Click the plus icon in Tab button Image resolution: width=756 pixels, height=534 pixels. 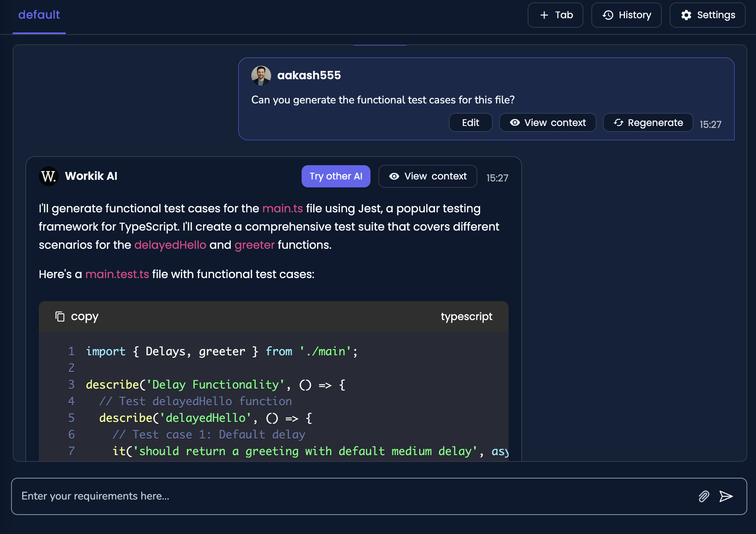coord(544,15)
